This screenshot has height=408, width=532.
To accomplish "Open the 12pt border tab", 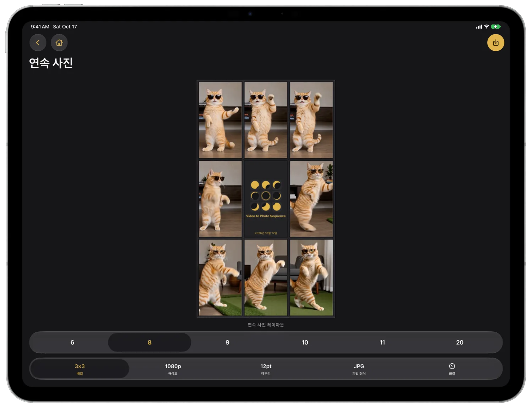I will coord(266,369).
